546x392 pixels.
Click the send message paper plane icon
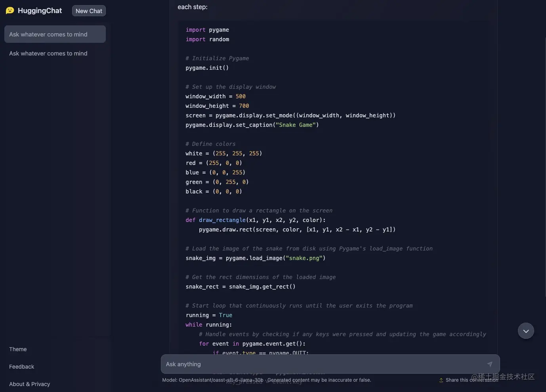point(490,364)
